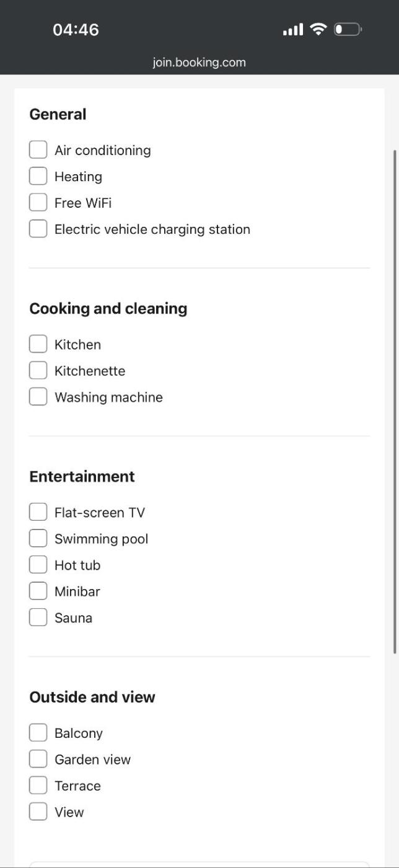Check the Kitchen checkbox
The height and width of the screenshot is (868, 399).
(x=38, y=344)
